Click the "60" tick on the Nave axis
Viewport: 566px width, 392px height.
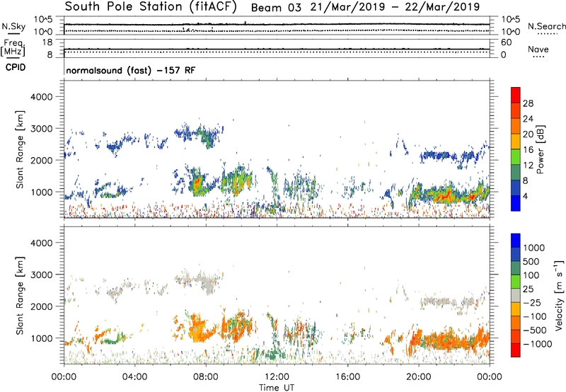(507, 42)
